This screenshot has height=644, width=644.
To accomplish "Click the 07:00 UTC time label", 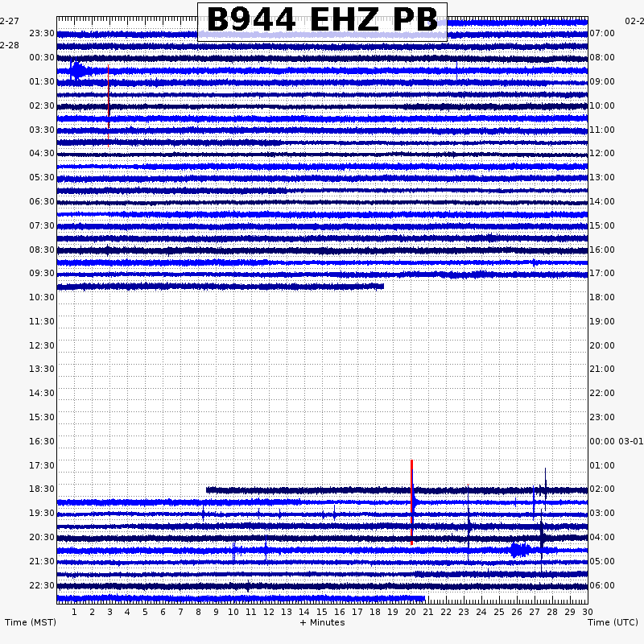I will point(602,33).
